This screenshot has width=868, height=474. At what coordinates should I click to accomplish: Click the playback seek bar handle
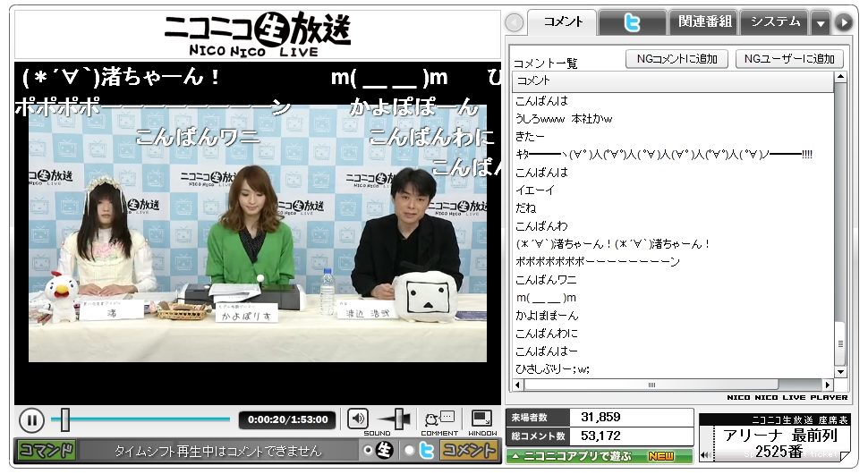(64, 419)
